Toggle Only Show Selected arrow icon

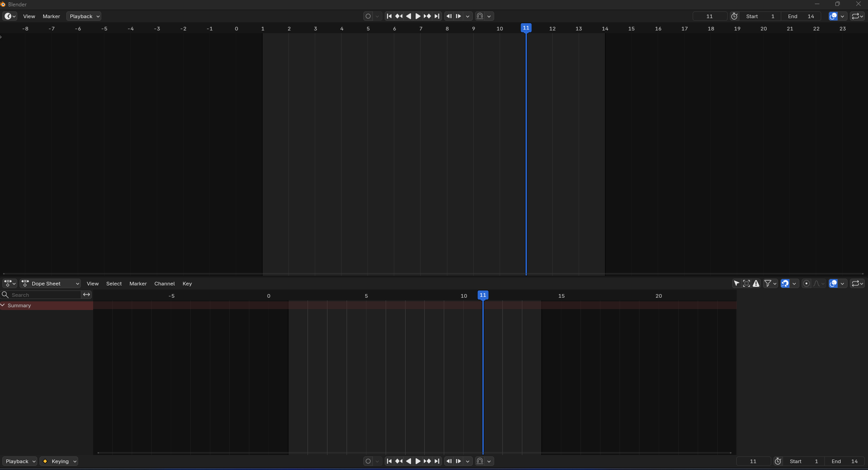[737, 284]
